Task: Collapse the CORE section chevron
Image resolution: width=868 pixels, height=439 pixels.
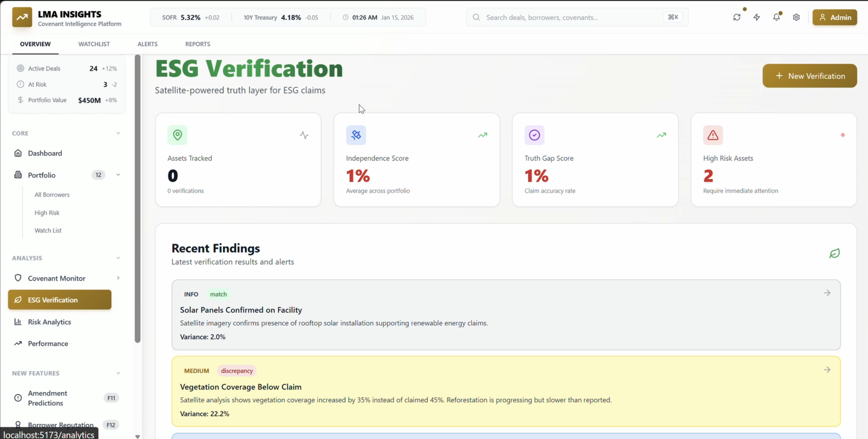Action: [118, 133]
